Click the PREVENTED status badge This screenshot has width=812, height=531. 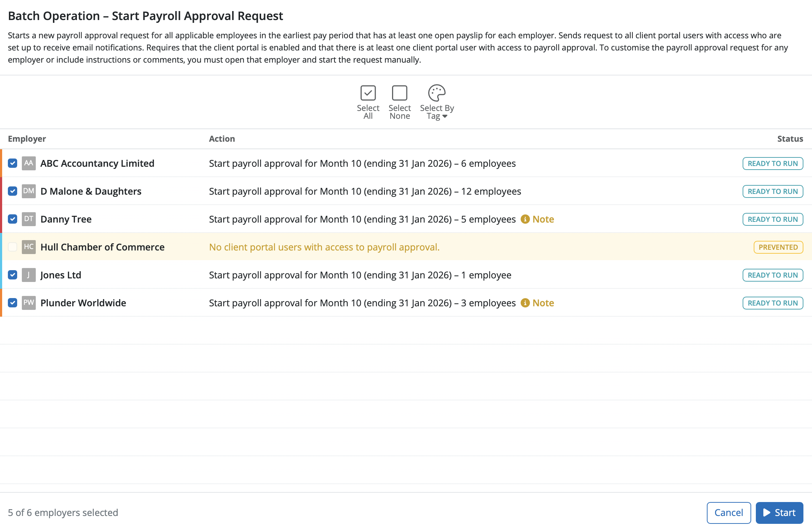(x=778, y=247)
